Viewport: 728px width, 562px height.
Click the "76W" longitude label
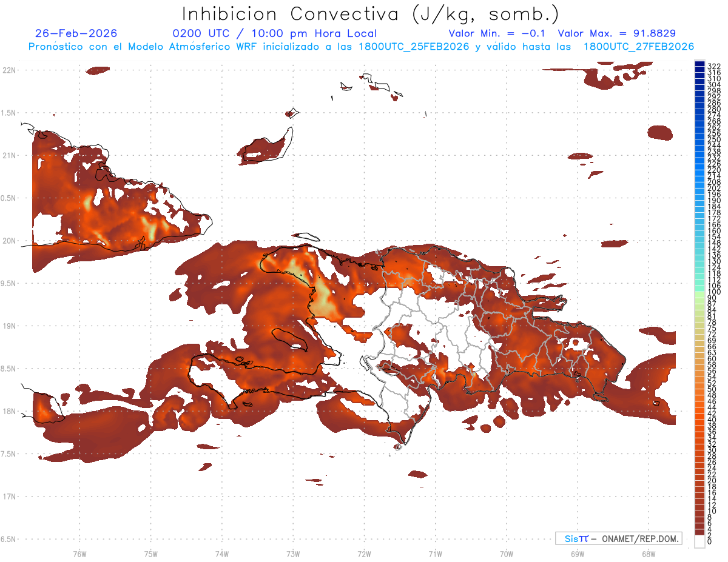click(79, 554)
